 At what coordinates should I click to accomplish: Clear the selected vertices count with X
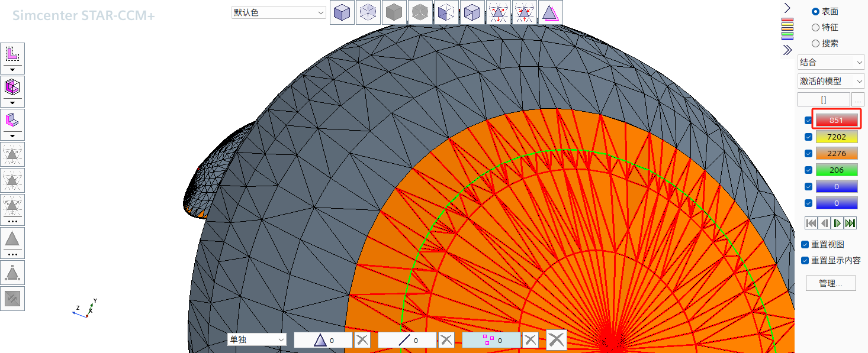pyautogui.click(x=530, y=340)
